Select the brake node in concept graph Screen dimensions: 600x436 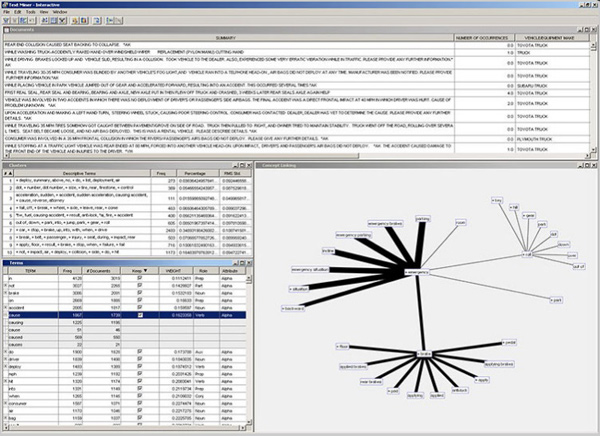424,354
